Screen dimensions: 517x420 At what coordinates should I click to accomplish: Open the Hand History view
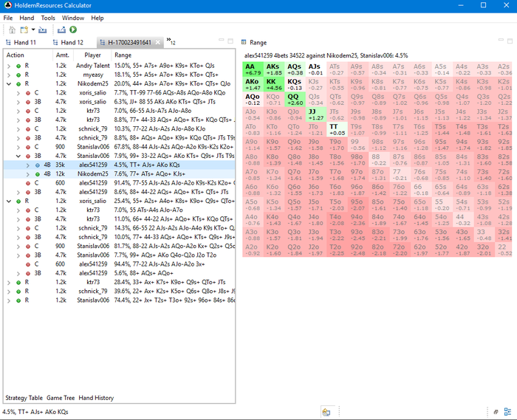[x=96, y=398]
